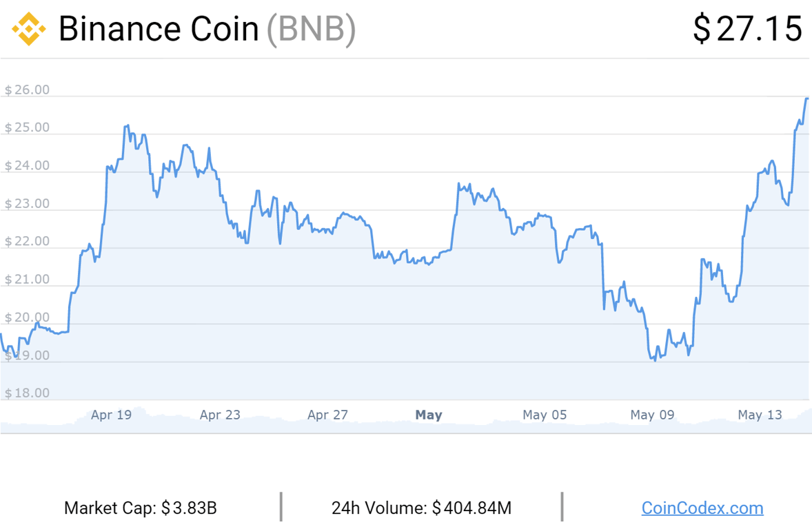This screenshot has height=529, width=812.
Task: Select the Apr 19 date marker
Action: [x=112, y=415]
